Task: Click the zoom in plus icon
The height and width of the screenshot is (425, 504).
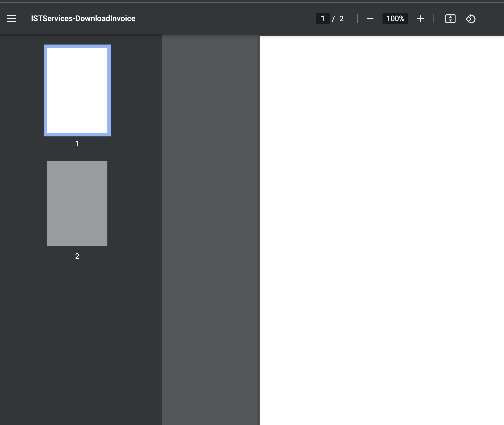Action: (420, 19)
